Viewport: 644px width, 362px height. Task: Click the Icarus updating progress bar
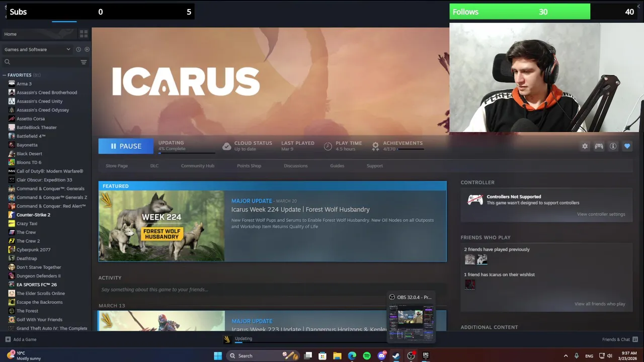(186, 153)
